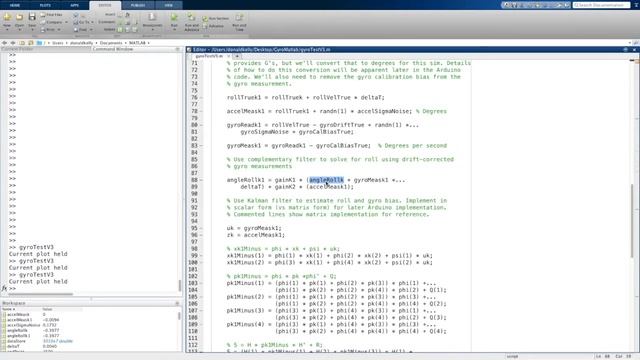The image size is (640, 360).
Task: Click Documents in the folder path
Action: point(111,43)
